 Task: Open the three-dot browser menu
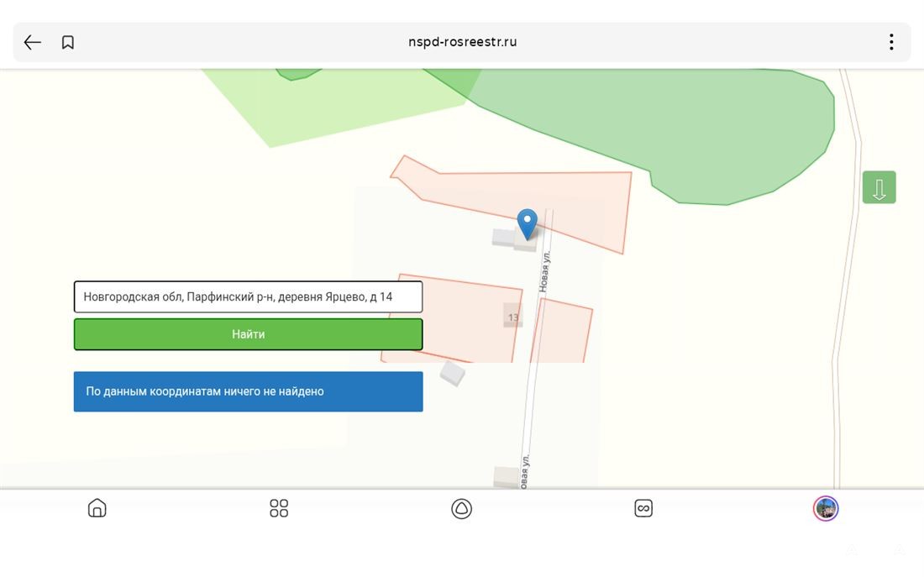tap(891, 42)
